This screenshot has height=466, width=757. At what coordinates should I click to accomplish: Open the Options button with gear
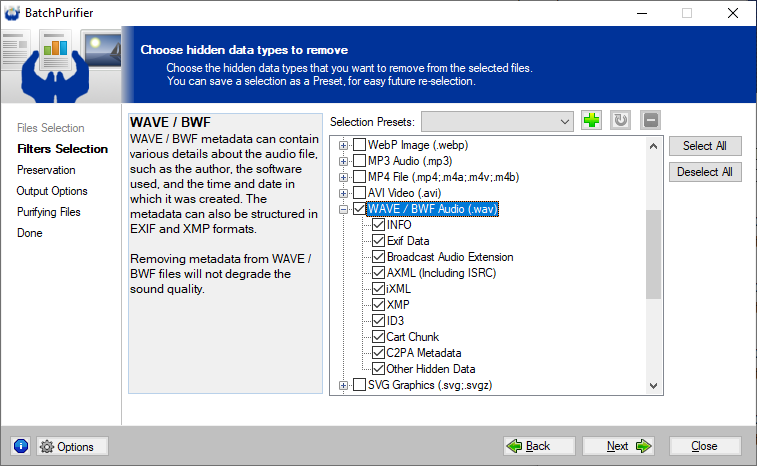coord(72,446)
